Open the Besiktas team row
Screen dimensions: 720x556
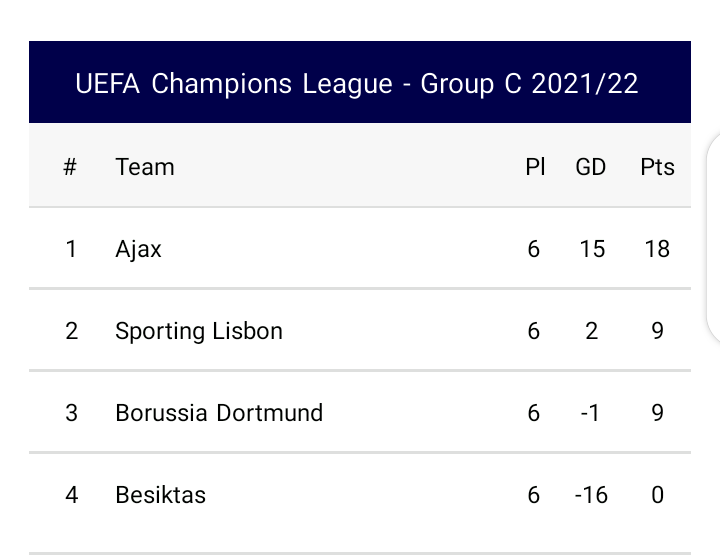pos(161,495)
